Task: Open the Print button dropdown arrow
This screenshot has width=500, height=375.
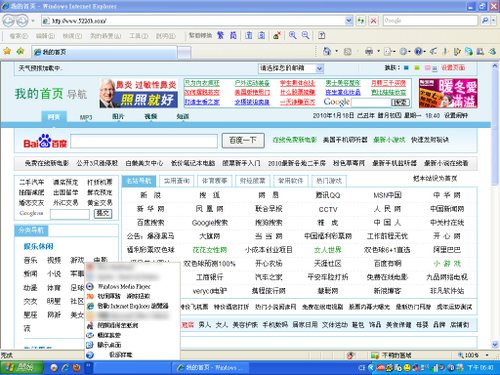Action: click(x=378, y=51)
